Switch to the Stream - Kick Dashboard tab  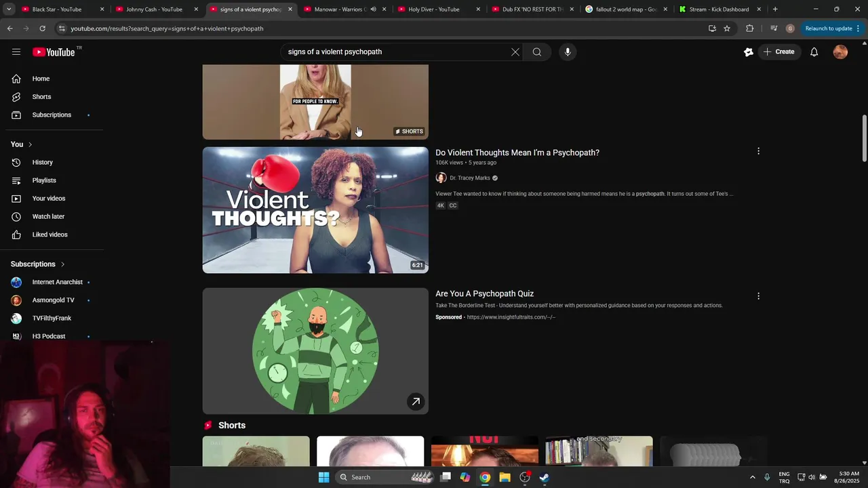tap(719, 9)
